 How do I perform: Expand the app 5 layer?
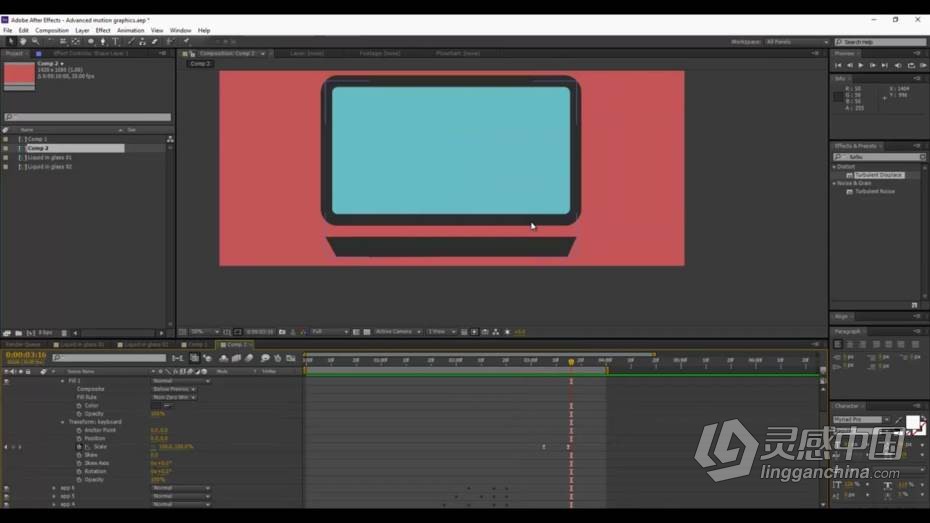pyautogui.click(x=55, y=496)
